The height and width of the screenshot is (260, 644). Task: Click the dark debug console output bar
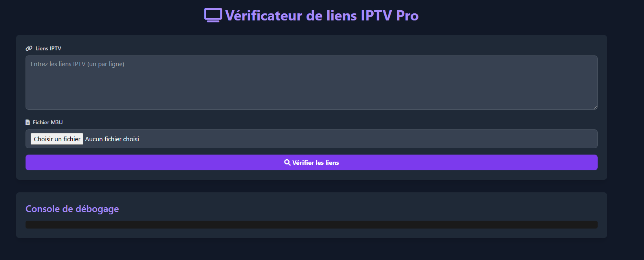(x=311, y=225)
